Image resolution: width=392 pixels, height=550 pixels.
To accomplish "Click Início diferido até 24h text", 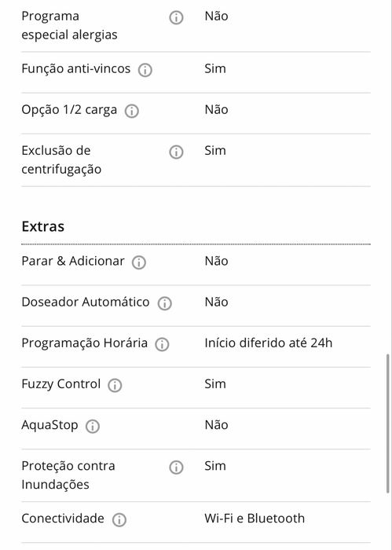I will (x=268, y=343).
